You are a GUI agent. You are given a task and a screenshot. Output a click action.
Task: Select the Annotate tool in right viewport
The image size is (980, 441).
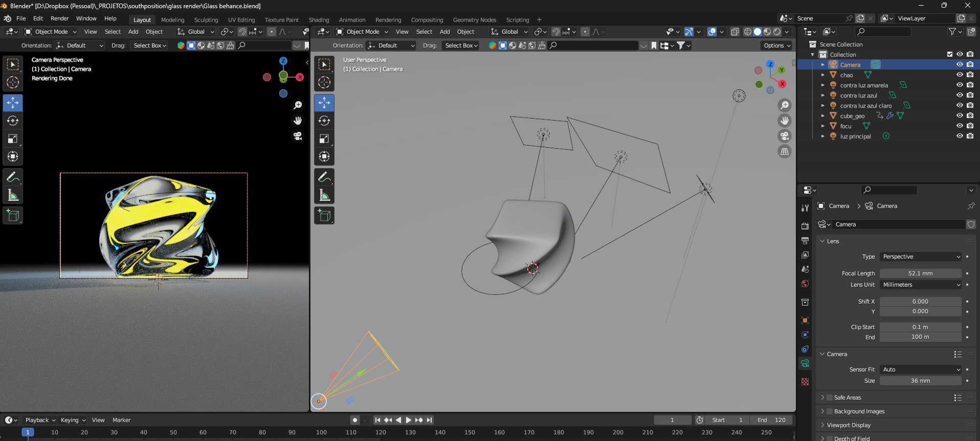324,177
